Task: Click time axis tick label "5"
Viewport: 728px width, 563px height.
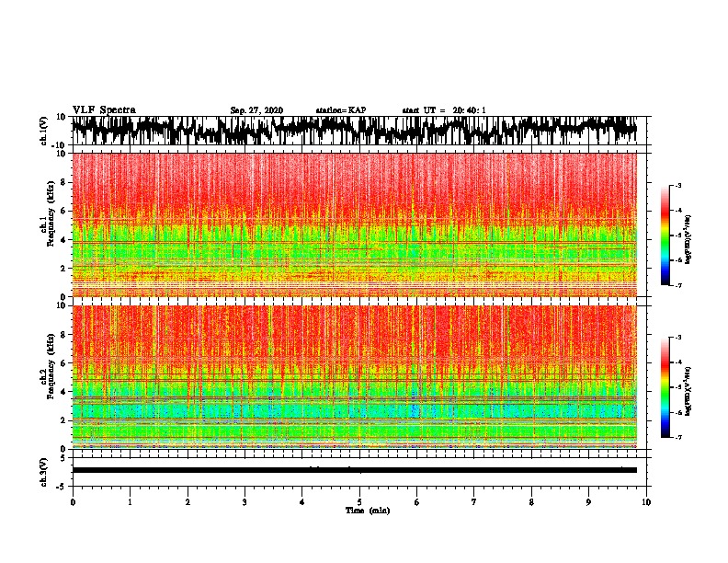Action: 359,502
